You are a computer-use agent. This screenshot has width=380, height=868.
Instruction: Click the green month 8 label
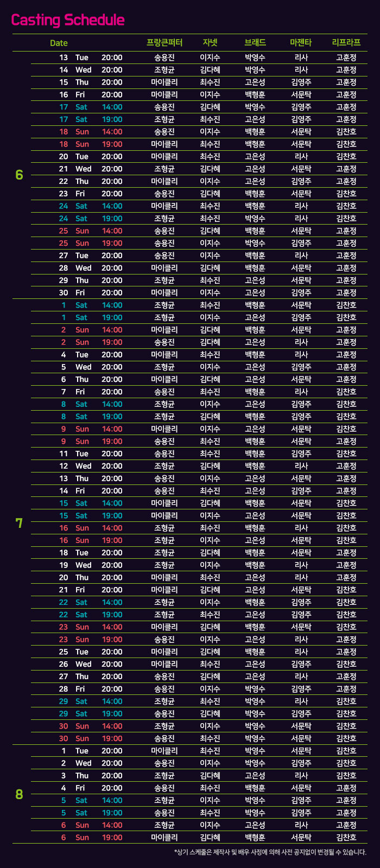click(x=19, y=795)
